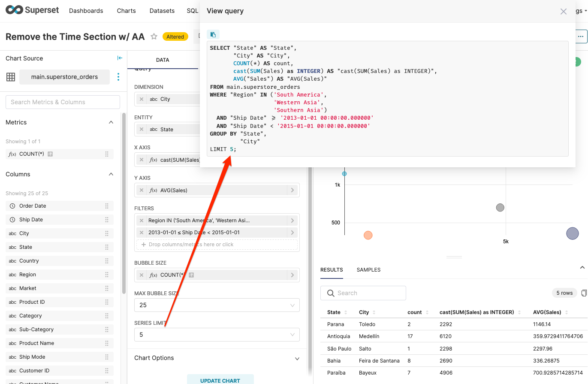This screenshot has width=588, height=384.
Task: Click the 5 rows label
Action: click(564, 293)
